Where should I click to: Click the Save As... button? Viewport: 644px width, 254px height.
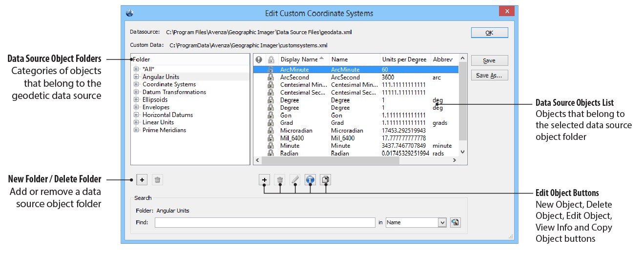pos(489,76)
